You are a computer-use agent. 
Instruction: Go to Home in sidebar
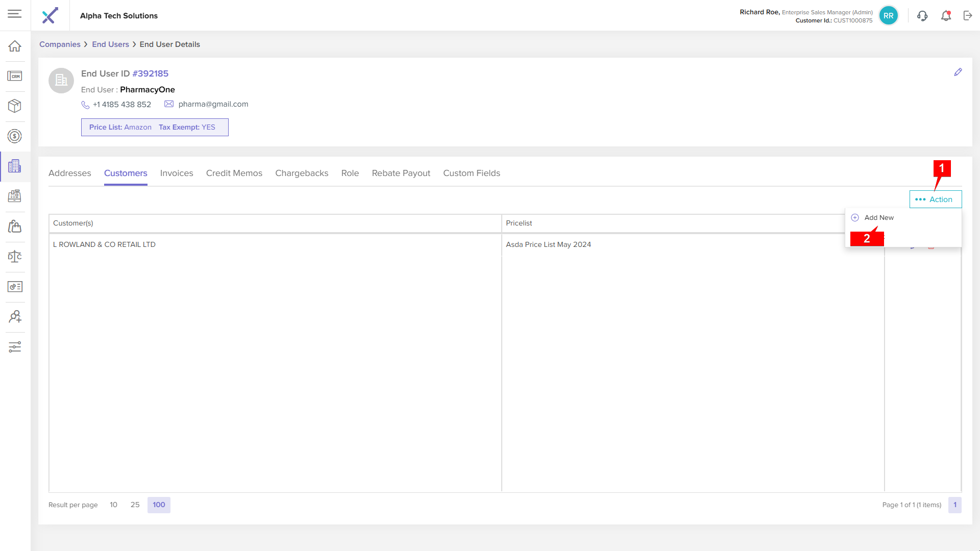click(15, 46)
